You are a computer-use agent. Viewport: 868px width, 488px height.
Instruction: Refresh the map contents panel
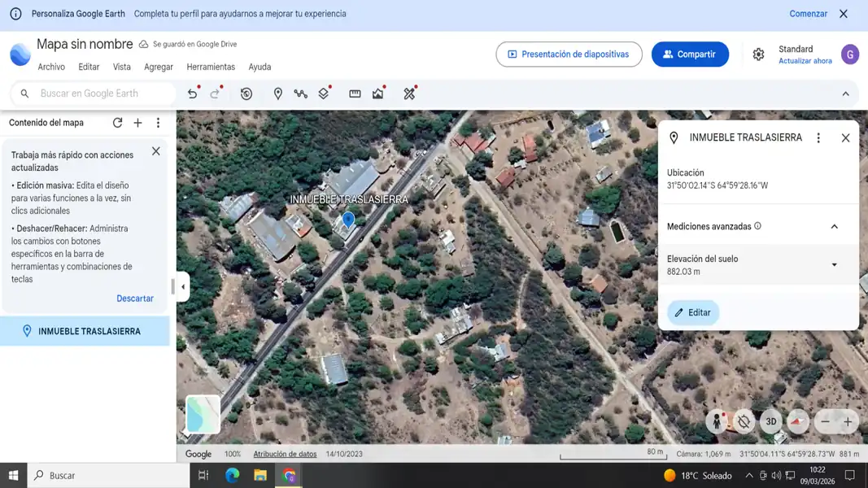[117, 123]
